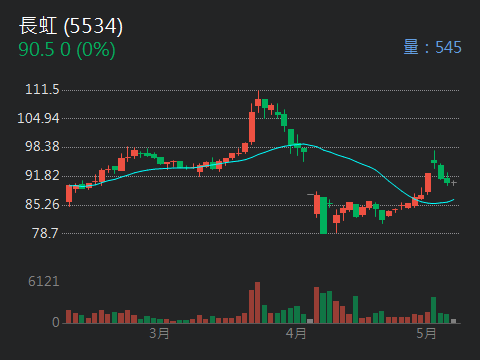This screenshot has height=360, width=480.
Task: Click the tallest red volume bar
Action: [x=257, y=303]
